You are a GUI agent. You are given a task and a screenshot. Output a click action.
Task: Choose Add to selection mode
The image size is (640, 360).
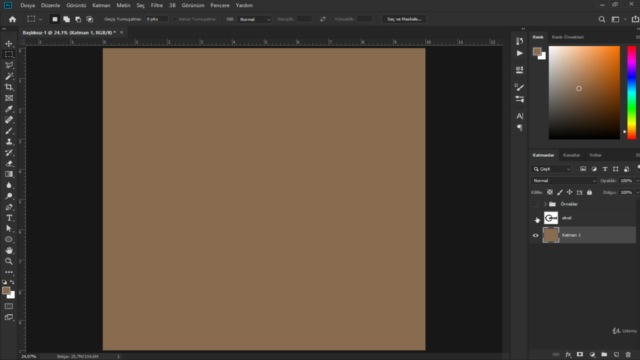[67, 19]
